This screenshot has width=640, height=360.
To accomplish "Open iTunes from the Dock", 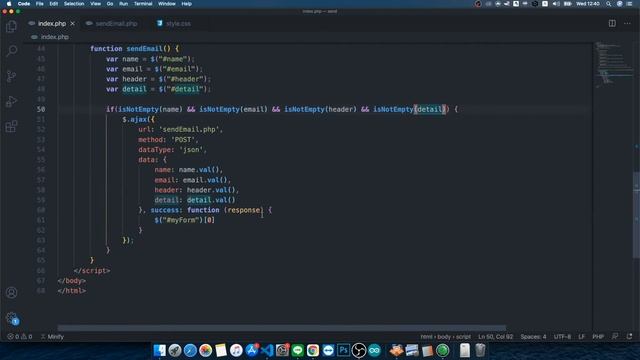I will click(x=236, y=350).
